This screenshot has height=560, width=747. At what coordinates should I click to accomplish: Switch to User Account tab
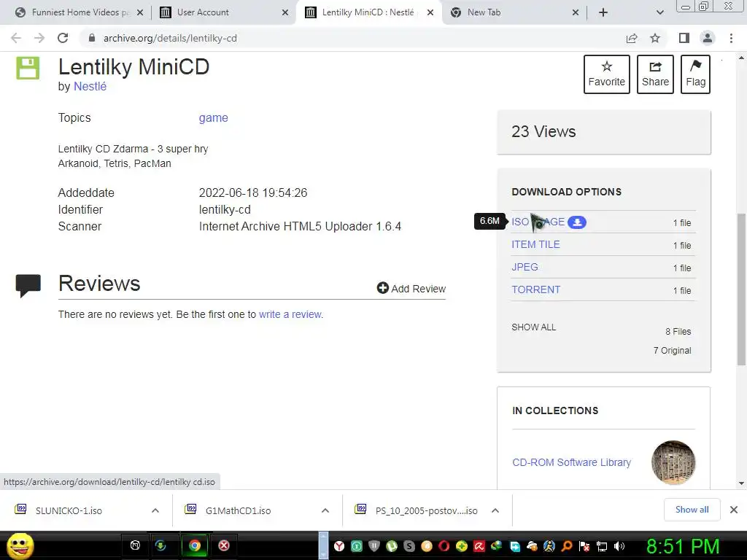pyautogui.click(x=203, y=12)
